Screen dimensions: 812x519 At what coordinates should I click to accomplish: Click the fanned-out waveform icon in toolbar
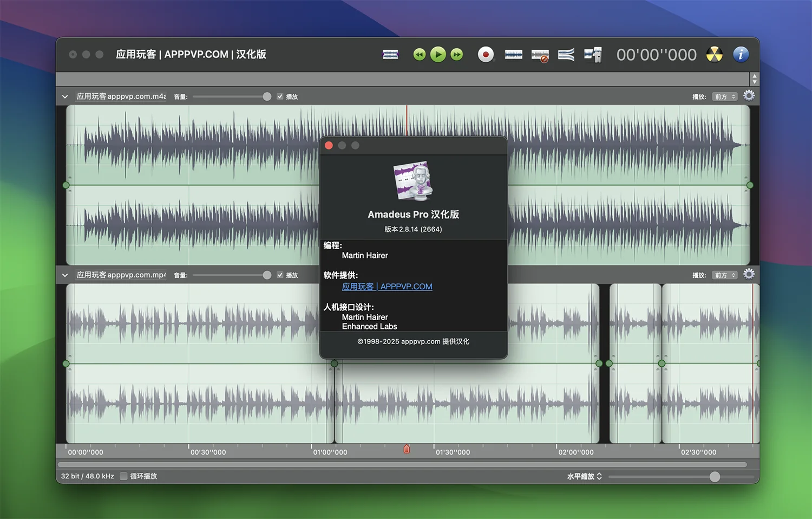pyautogui.click(x=566, y=54)
